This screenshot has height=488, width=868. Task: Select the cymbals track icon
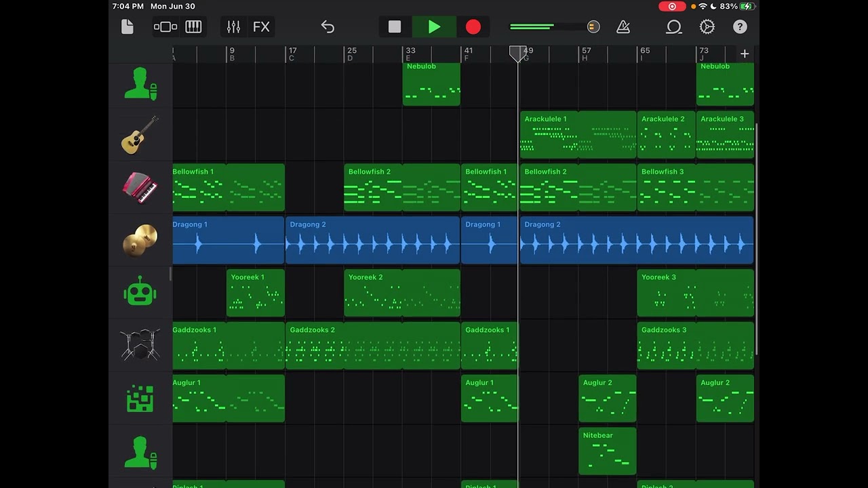pyautogui.click(x=140, y=241)
